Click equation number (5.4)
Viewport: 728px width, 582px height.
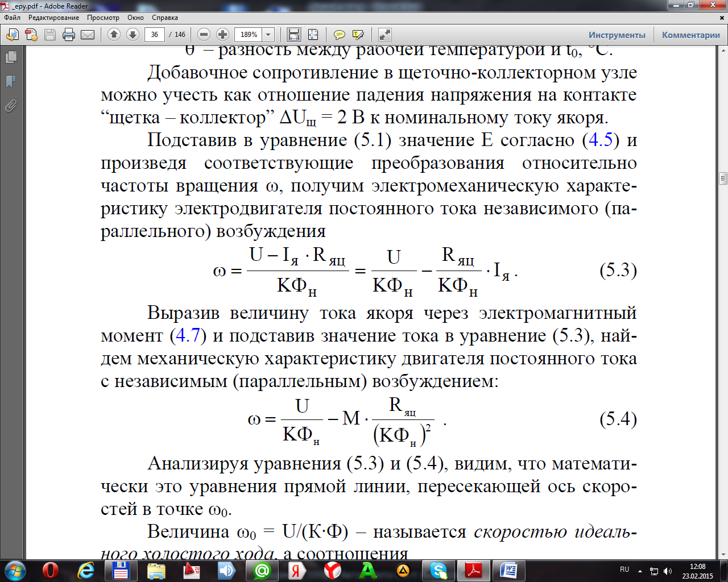[x=618, y=419]
